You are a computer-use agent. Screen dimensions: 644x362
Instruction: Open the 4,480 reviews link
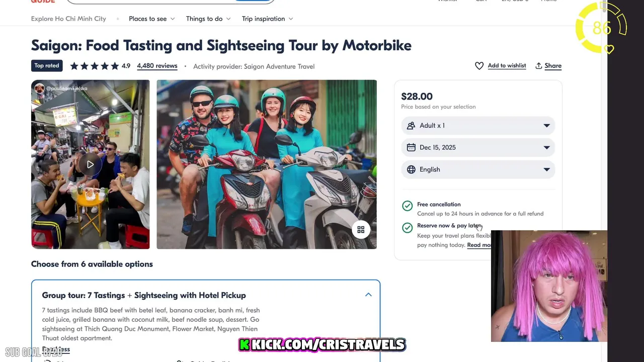click(157, 66)
